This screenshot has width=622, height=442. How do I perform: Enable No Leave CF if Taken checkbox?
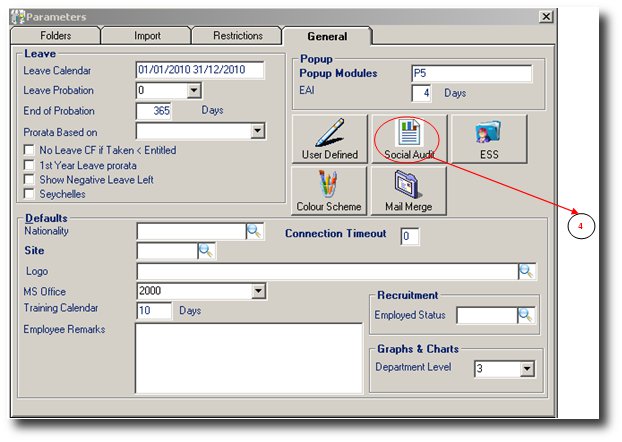point(30,152)
